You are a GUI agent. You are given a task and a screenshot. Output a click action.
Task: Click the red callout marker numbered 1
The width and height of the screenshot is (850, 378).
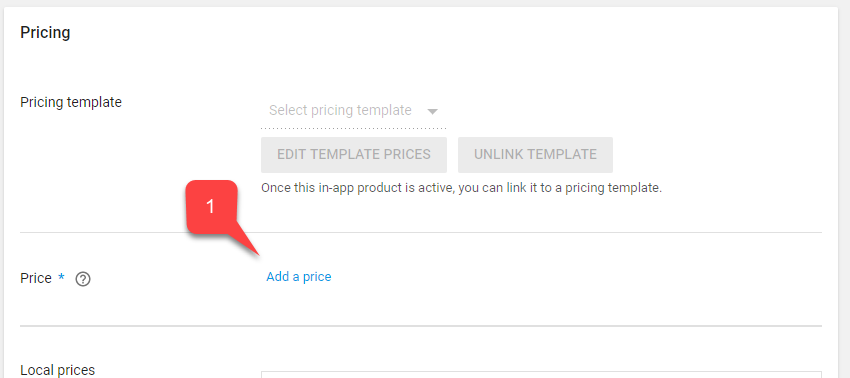pos(211,207)
